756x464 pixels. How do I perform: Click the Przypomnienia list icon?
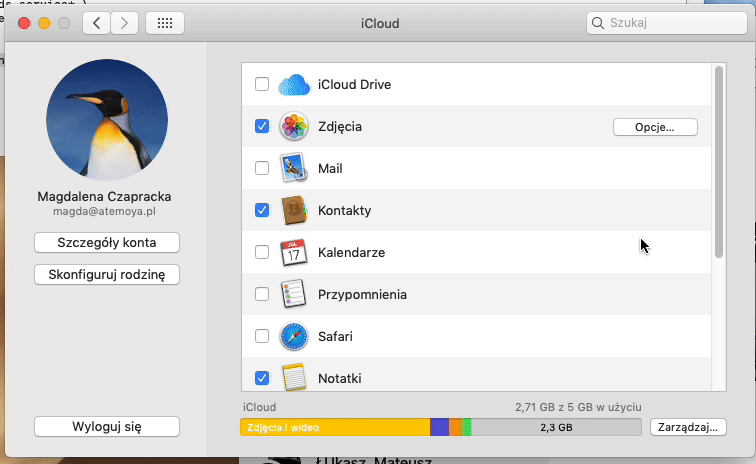tap(293, 294)
